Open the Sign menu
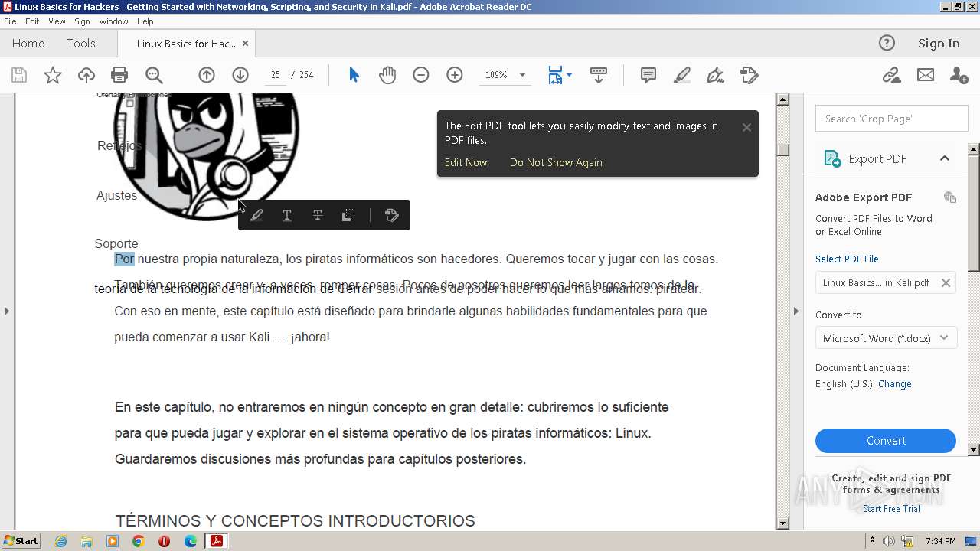This screenshot has height=551, width=980. point(82,21)
